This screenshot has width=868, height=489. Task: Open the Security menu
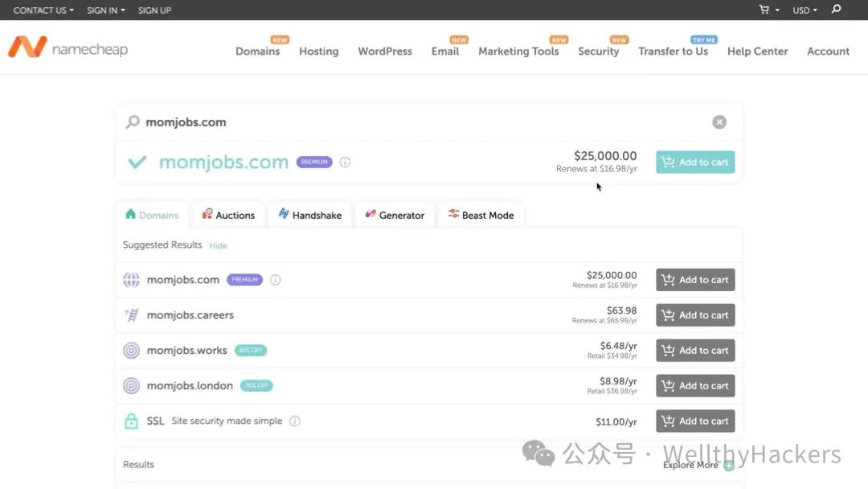[599, 51]
